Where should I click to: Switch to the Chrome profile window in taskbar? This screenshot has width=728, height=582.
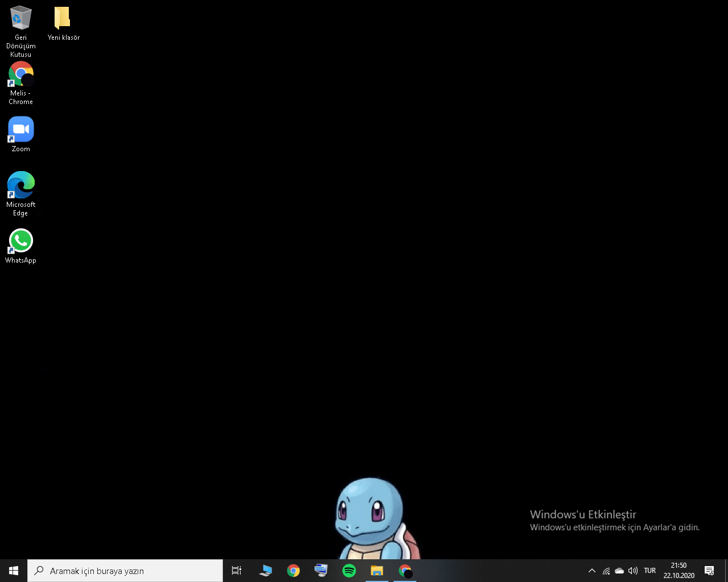(x=405, y=571)
